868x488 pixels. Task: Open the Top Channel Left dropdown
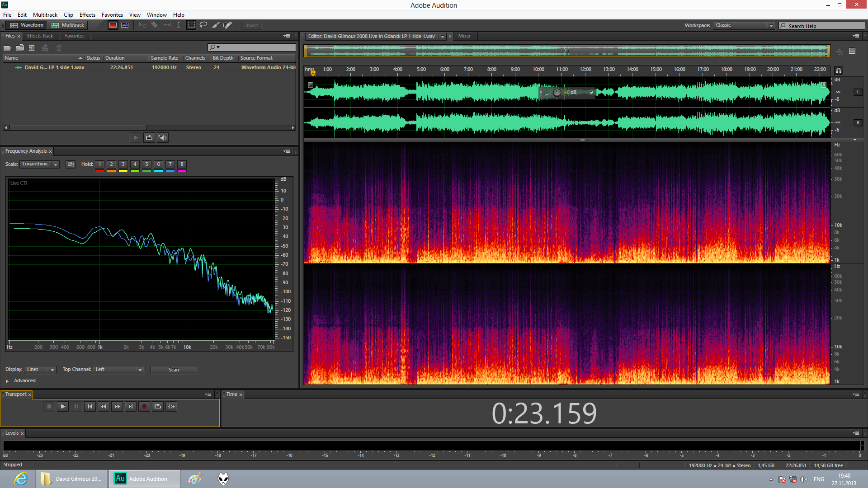click(x=118, y=370)
